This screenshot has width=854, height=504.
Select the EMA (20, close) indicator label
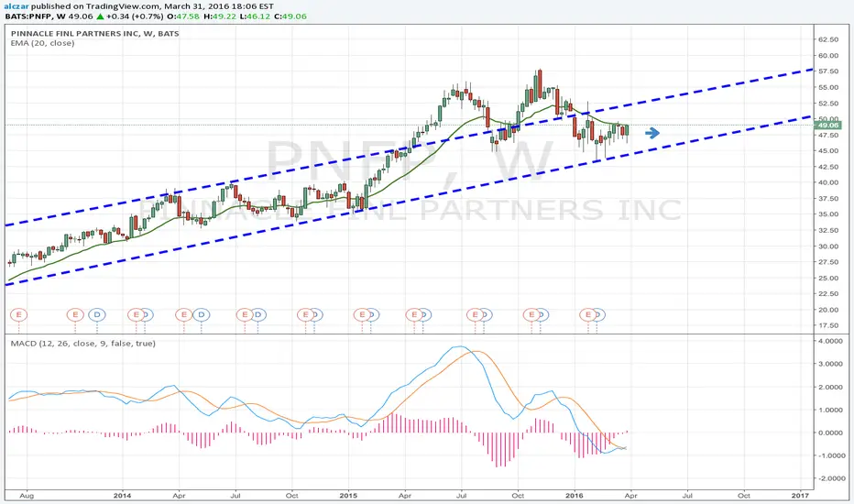[42, 43]
